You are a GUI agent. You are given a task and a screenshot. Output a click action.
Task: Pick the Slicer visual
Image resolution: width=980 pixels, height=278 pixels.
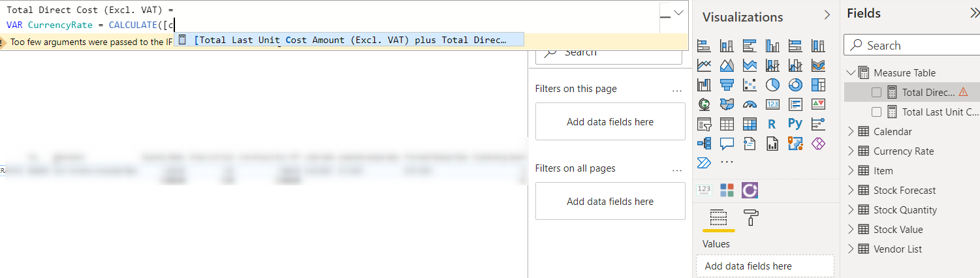pos(704,124)
